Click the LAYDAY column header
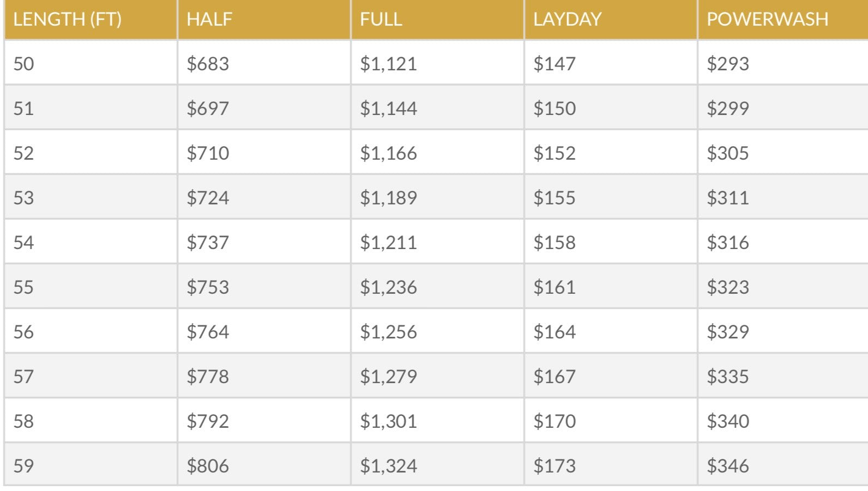Viewport: 868px width, 491px height. pos(567,20)
